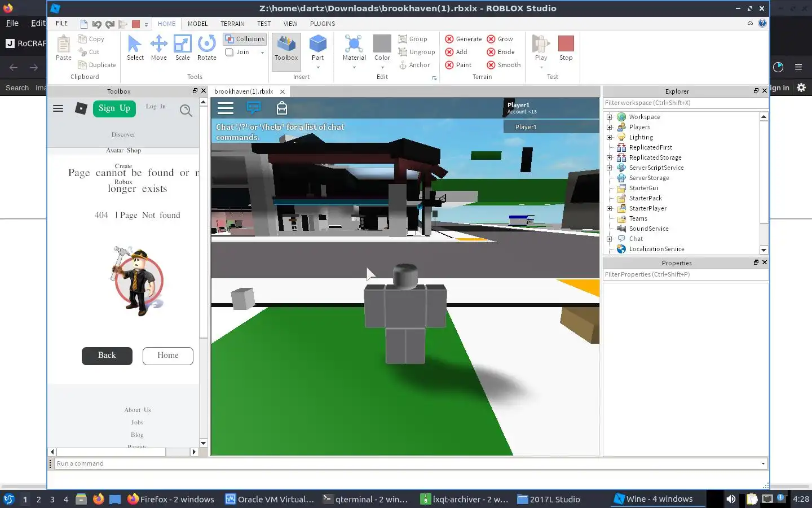
Task: Expand the ServerScriptService node
Action: [609, 168]
